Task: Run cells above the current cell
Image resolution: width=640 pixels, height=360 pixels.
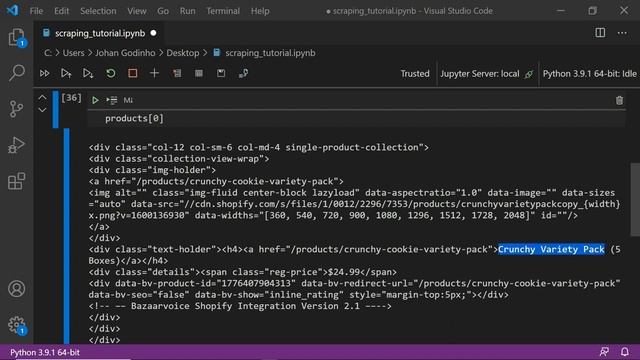Action: click(66, 73)
